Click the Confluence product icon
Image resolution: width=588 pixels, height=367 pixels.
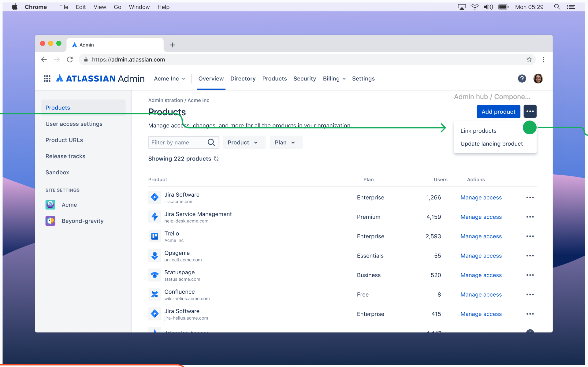pos(155,295)
